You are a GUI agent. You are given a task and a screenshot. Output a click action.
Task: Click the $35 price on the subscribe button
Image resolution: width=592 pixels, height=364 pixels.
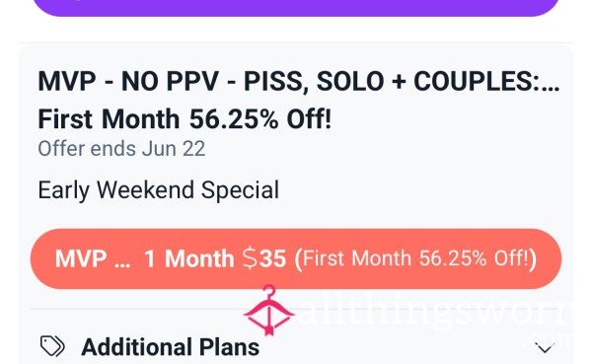point(264,258)
